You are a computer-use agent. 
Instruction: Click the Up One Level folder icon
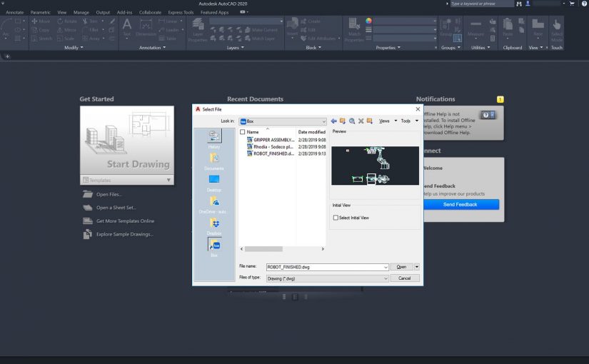pos(343,121)
